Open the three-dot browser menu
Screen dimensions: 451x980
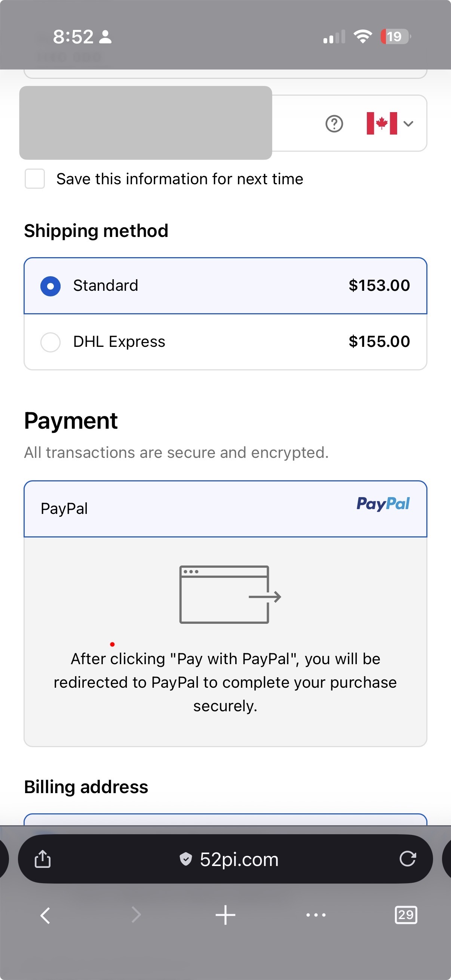316,915
